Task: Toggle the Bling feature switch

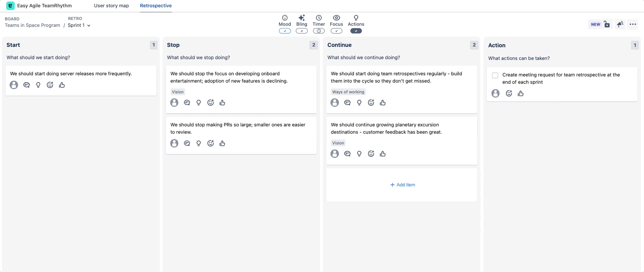Action: click(x=302, y=31)
